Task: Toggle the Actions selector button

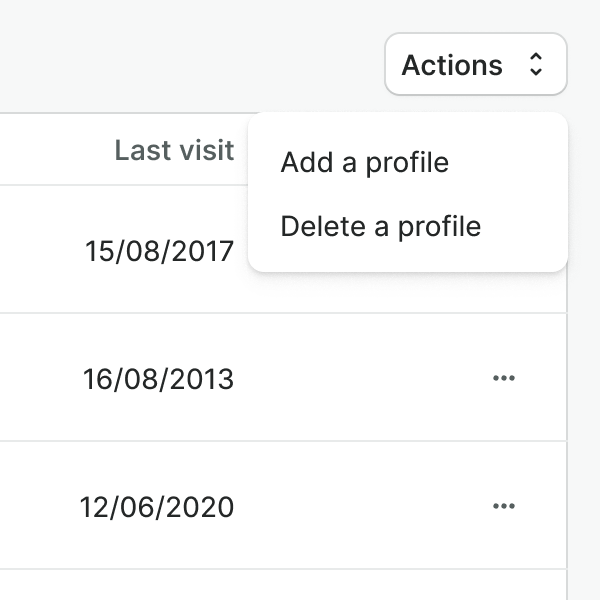Action: coord(475,65)
